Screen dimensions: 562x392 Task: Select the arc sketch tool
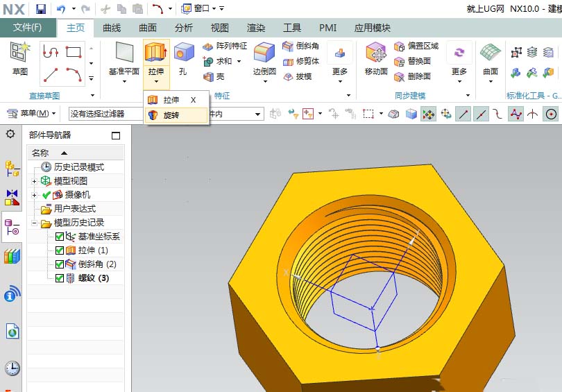pyautogui.click(x=74, y=74)
